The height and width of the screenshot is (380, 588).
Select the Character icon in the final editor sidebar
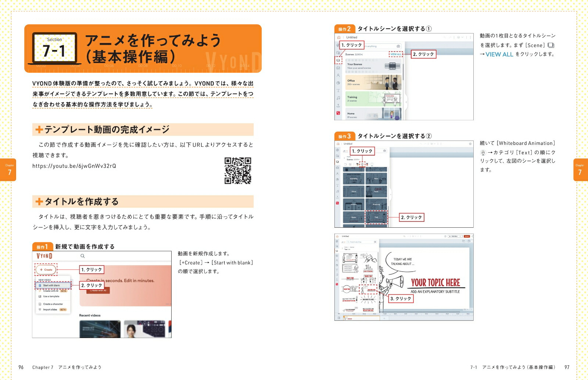(x=337, y=260)
